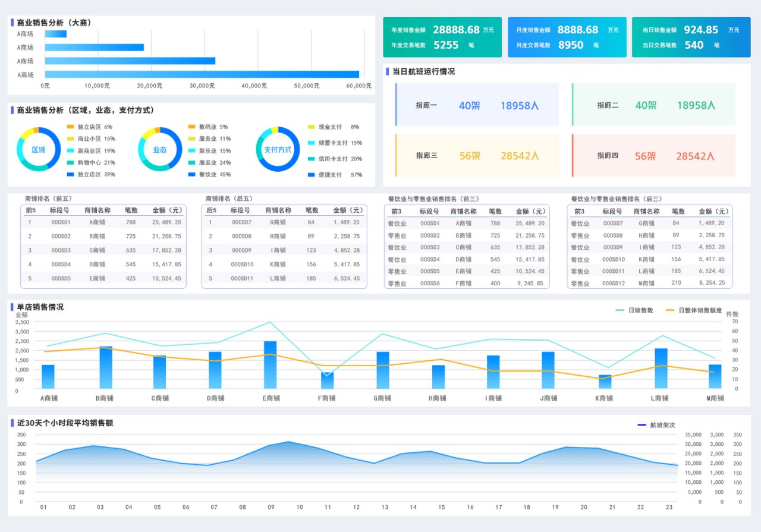
Task: Open the 指廊一 flight card
Action: tap(477, 105)
